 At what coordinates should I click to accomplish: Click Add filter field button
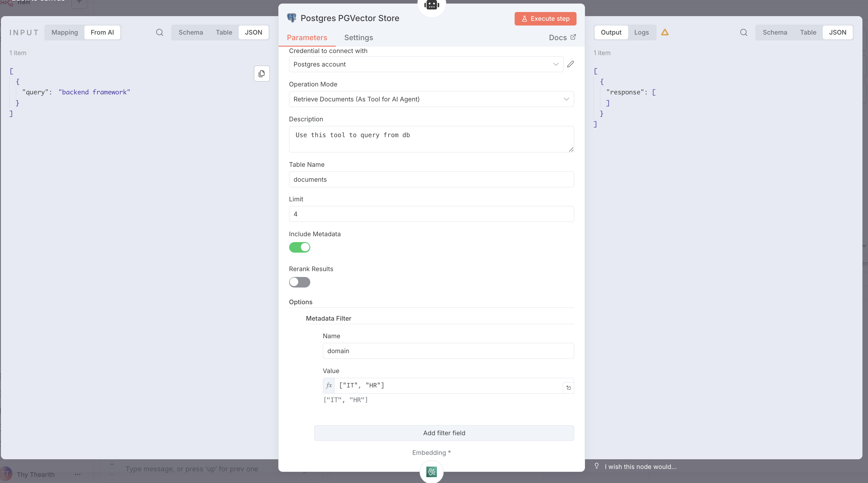coord(444,433)
